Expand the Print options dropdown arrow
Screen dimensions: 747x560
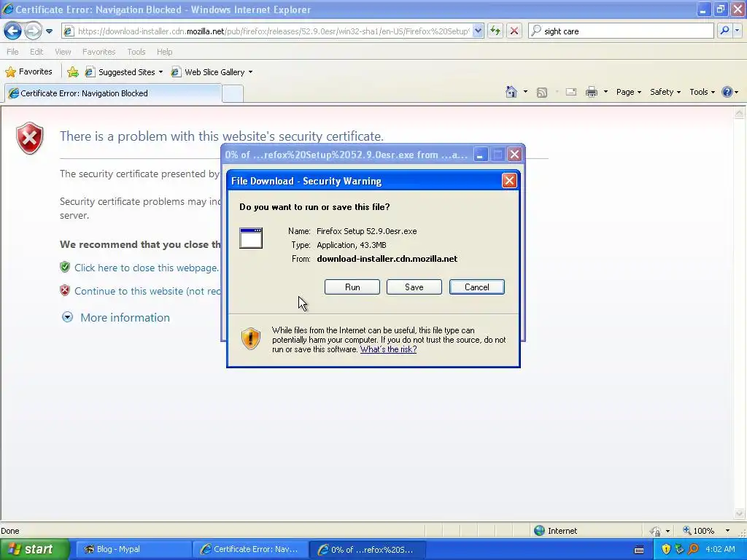tap(605, 92)
